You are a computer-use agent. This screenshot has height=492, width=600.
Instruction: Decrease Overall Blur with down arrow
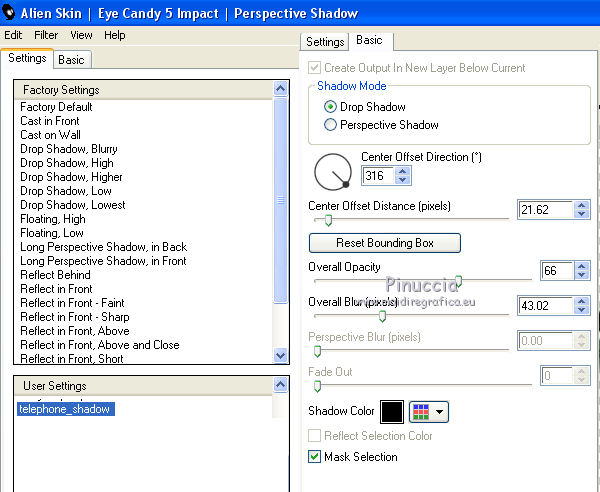click(582, 310)
